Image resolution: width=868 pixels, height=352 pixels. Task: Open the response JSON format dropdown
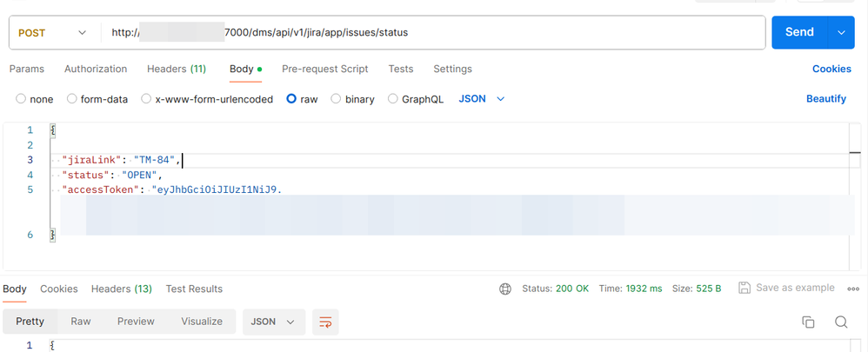tap(273, 322)
